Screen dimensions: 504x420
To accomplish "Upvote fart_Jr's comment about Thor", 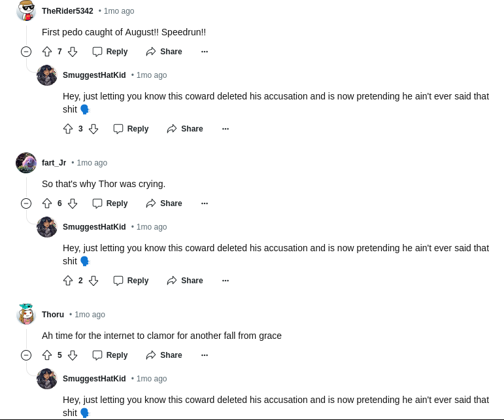I will tap(47, 203).
